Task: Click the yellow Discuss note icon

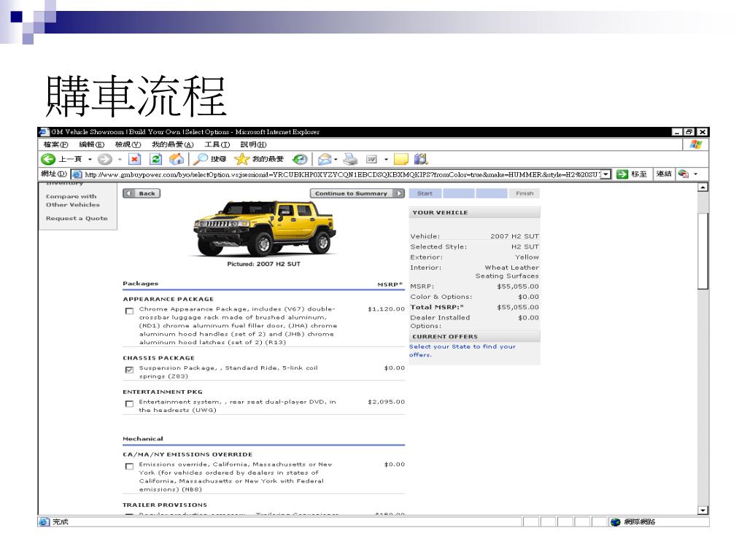Action: [x=401, y=160]
